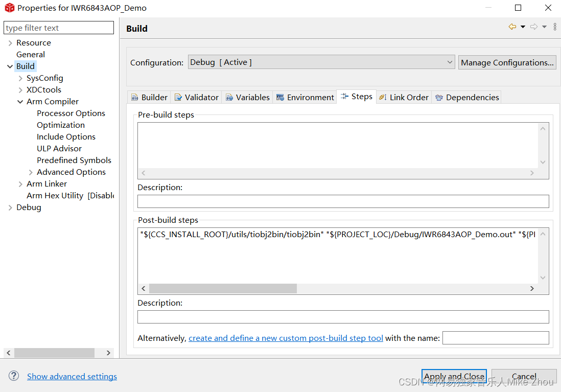
Task: Click the custom tool name field
Action: coord(496,338)
